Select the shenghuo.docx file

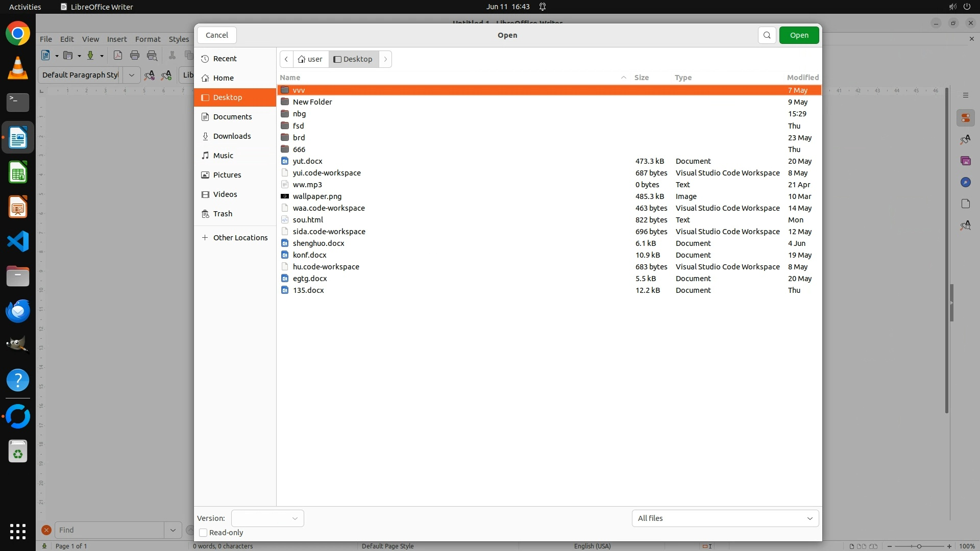[318, 243]
